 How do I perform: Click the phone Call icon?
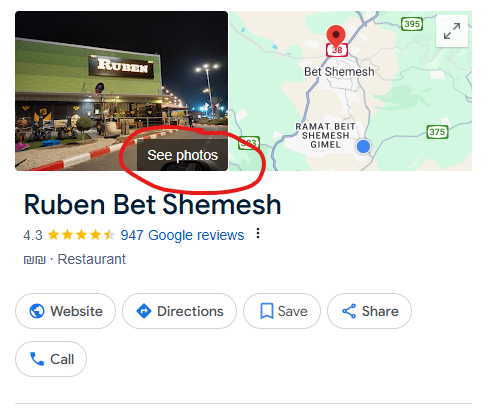37,359
